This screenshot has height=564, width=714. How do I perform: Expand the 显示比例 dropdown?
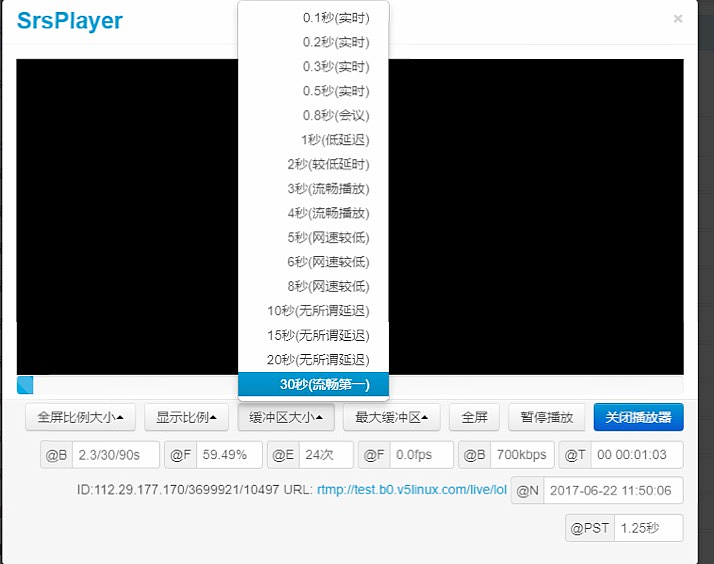tap(186, 417)
